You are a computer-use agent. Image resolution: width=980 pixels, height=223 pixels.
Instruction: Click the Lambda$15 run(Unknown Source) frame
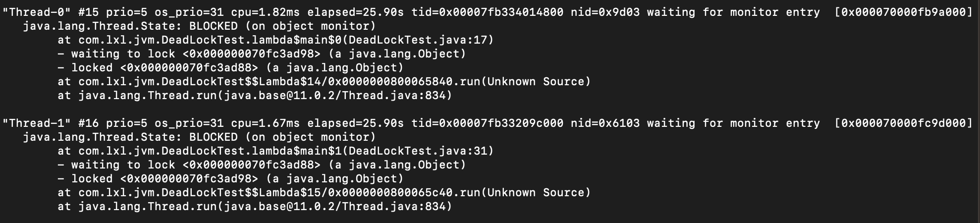coord(324,192)
